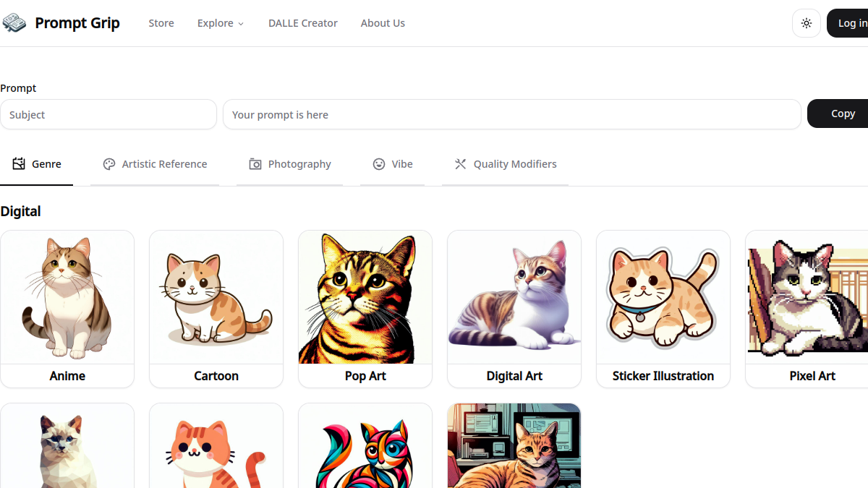Click the 'Sticker Illustration' style label
Image resolution: width=868 pixels, height=488 pixels.
663,376
